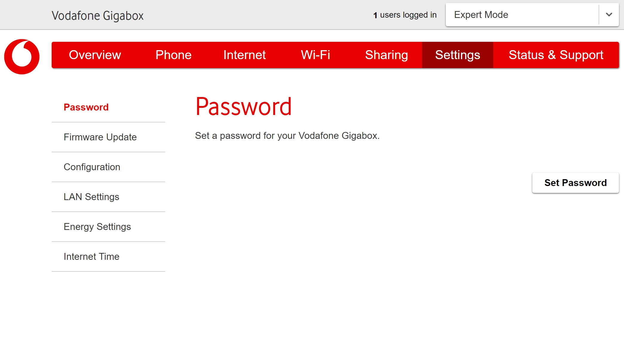The image size is (624, 364).
Task: Select Password in the sidebar
Action: point(108,107)
